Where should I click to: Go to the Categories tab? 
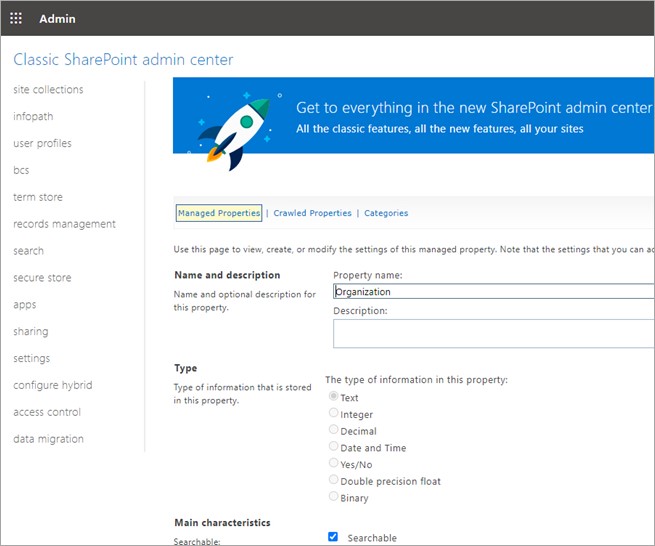click(386, 213)
